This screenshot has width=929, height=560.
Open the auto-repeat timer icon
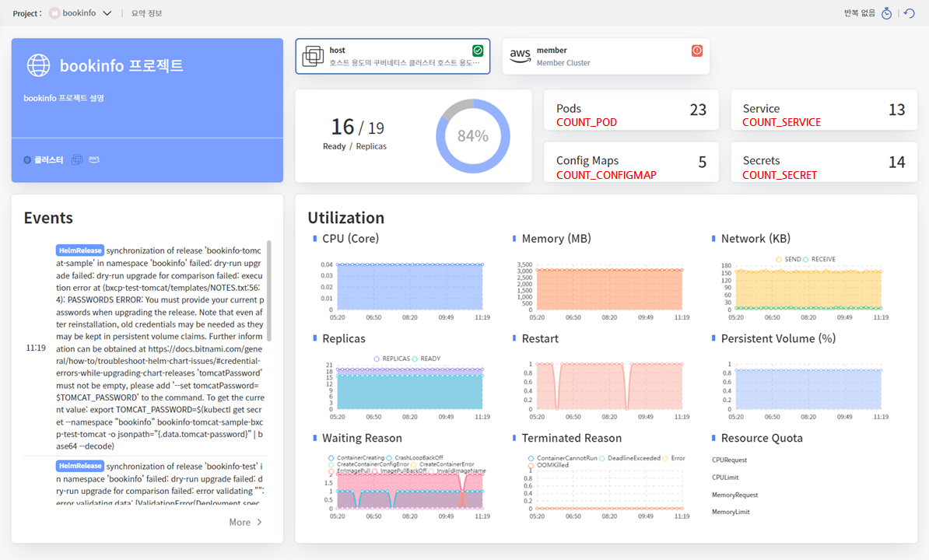tap(886, 13)
